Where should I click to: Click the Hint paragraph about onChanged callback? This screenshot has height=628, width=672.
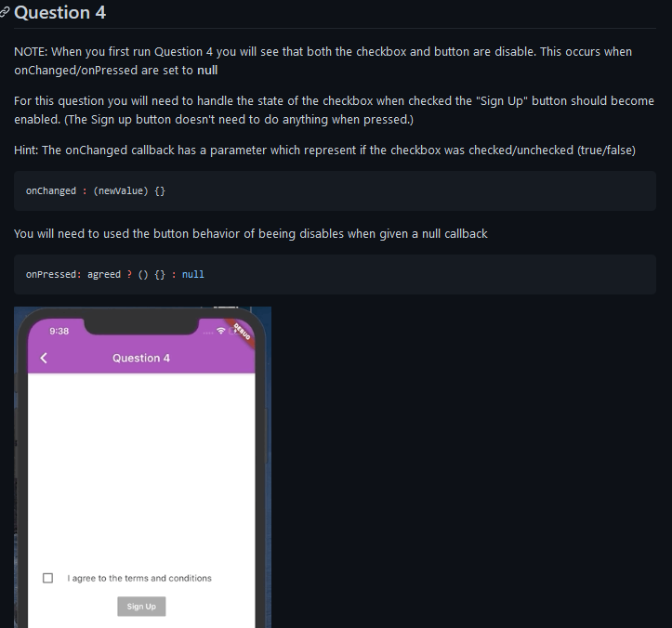[x=325, y=150]
